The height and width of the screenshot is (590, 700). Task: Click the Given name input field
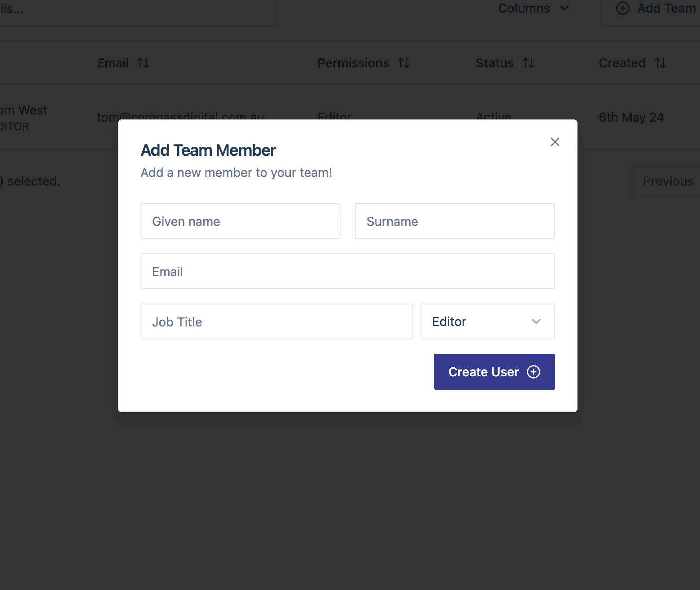(240, 221)
